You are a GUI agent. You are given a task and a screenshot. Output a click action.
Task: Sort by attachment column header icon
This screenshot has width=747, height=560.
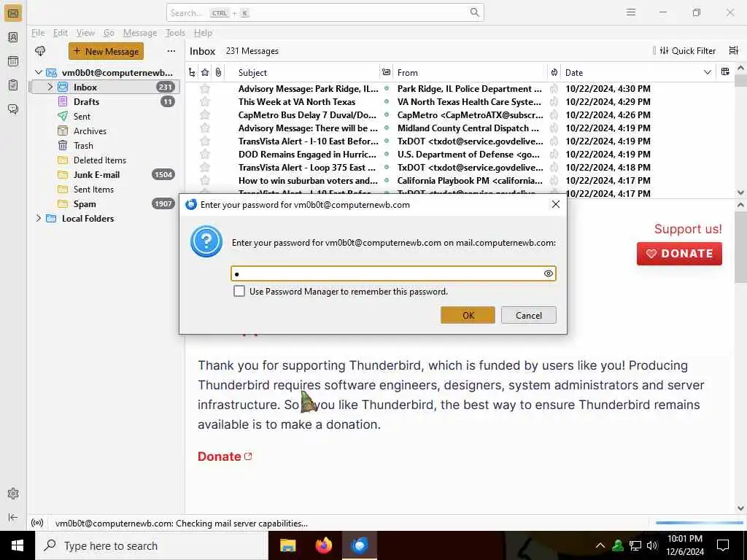click(218, 72)
